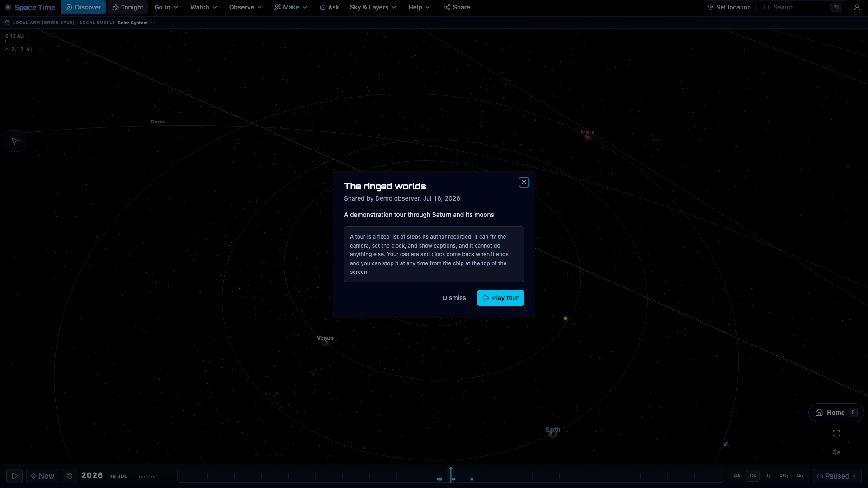Dismiss the tour dialog
Screen dimensions: 868x488
tap(454, 298)
